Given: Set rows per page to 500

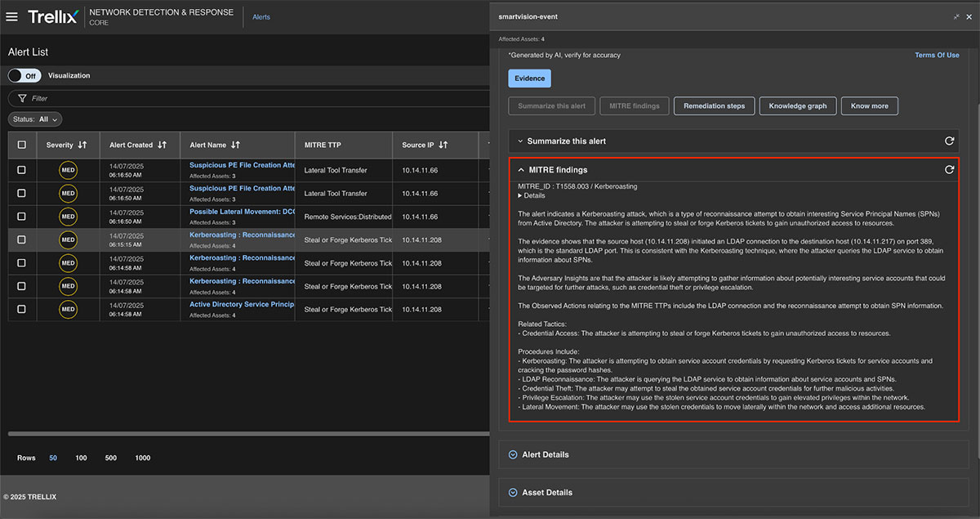Looking at the screenshot, I should (111, 458).
